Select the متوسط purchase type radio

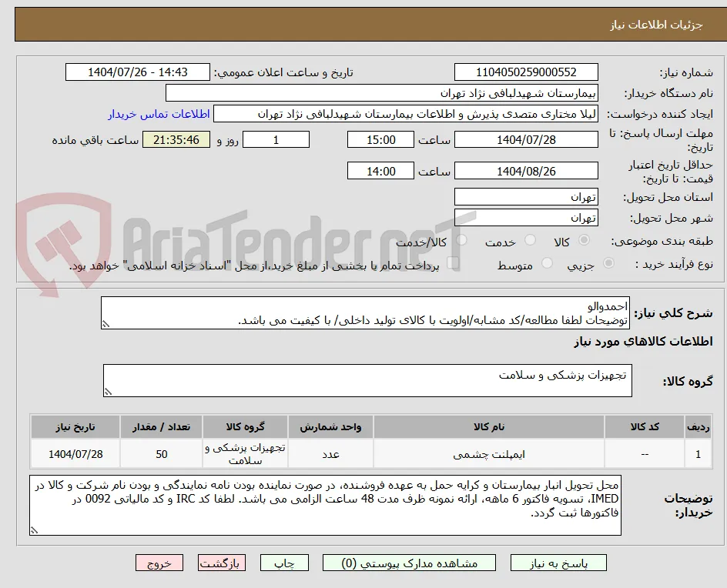(x=547, y=263)
